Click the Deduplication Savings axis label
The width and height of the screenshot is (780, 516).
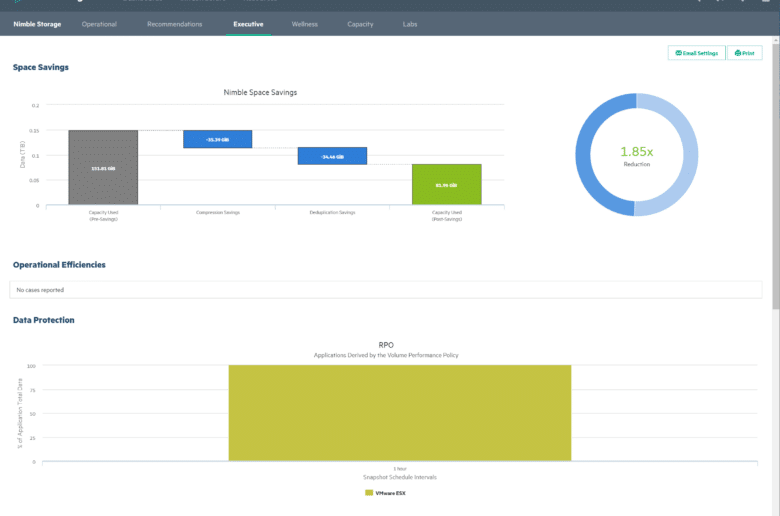tap(332, 212)
